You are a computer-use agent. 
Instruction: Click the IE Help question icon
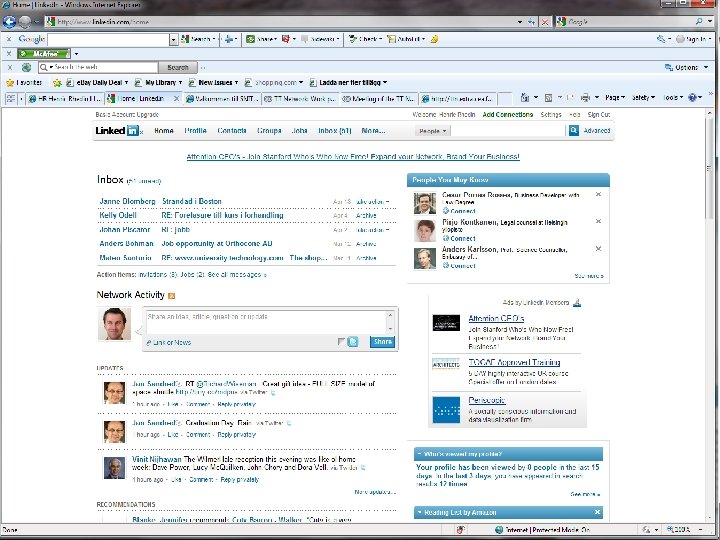coord(692,97)
